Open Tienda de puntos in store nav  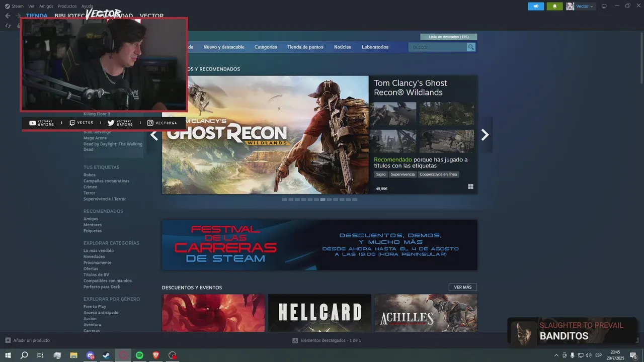[305, 47]
